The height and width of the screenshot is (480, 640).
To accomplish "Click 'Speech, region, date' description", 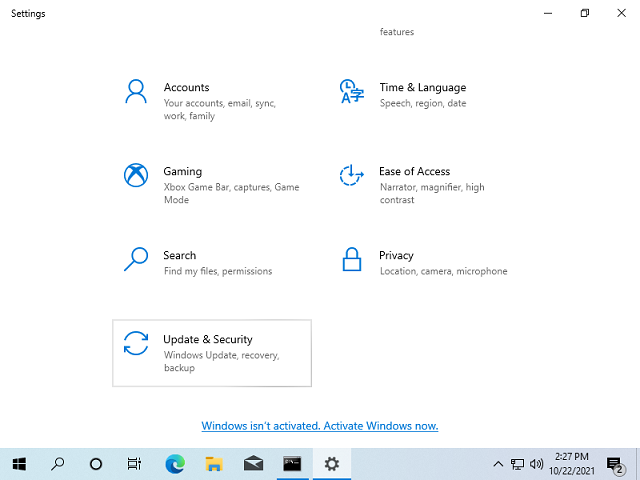I will 423,103.
